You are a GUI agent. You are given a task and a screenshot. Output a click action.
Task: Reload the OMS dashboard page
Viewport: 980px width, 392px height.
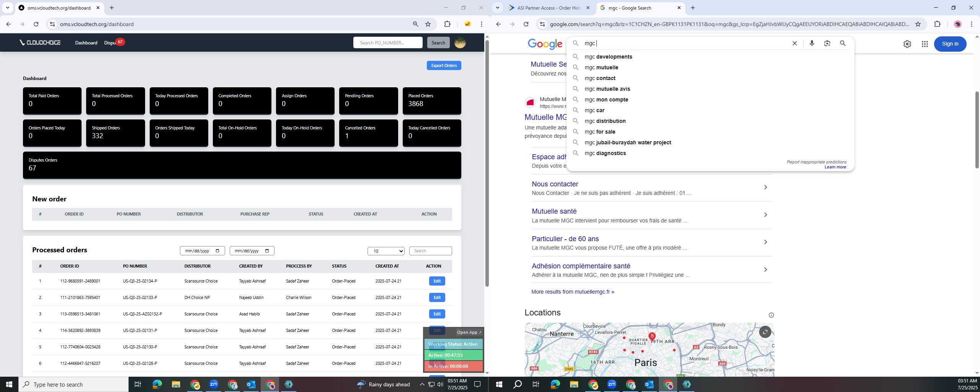click(36, 24)
